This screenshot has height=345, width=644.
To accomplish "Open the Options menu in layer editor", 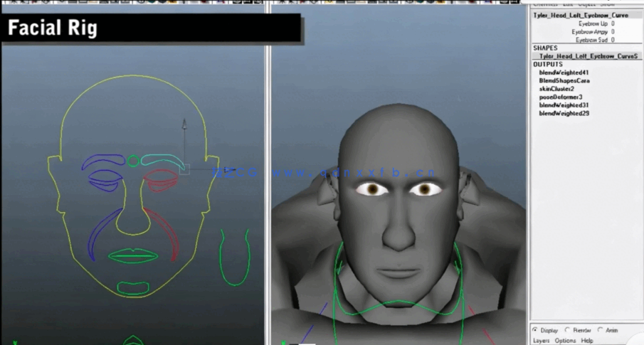I will point(565,341).
